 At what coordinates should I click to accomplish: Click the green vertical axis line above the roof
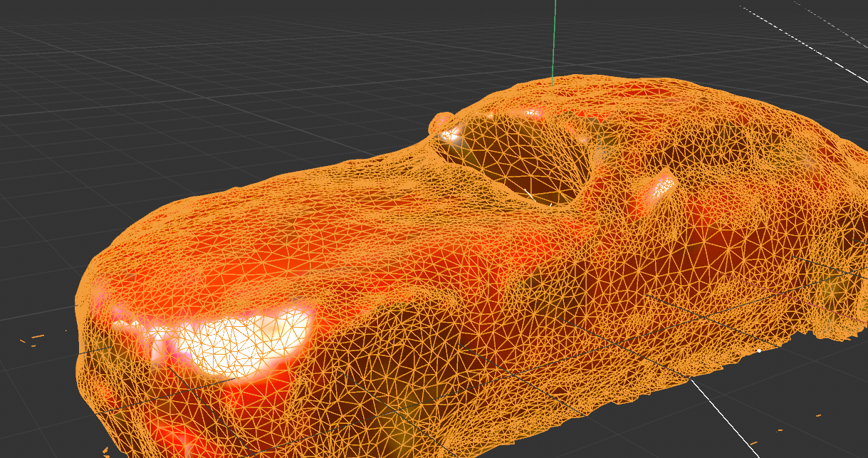coord(553,36)
